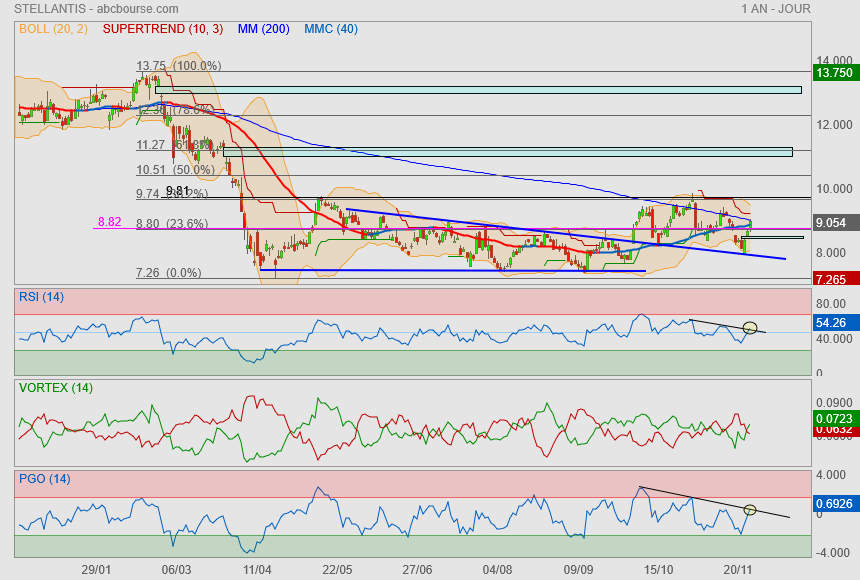Click the MM (200) moving average label
The width and height of the screenshot is (860, 580).
pyautogui.click(x=264, y=29)
